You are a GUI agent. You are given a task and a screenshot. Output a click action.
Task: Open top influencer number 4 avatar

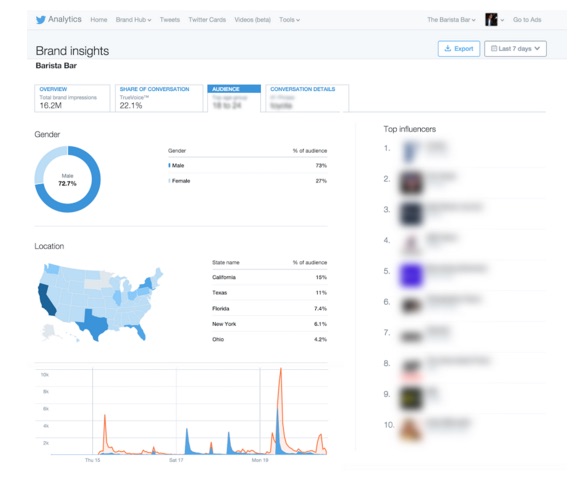[411, 244]
